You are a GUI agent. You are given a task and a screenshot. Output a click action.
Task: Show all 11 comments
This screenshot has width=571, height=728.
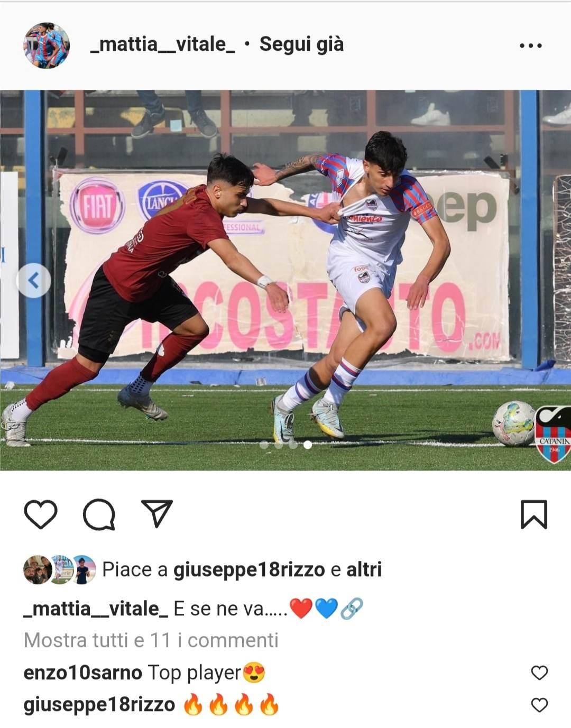coord(151,640)
